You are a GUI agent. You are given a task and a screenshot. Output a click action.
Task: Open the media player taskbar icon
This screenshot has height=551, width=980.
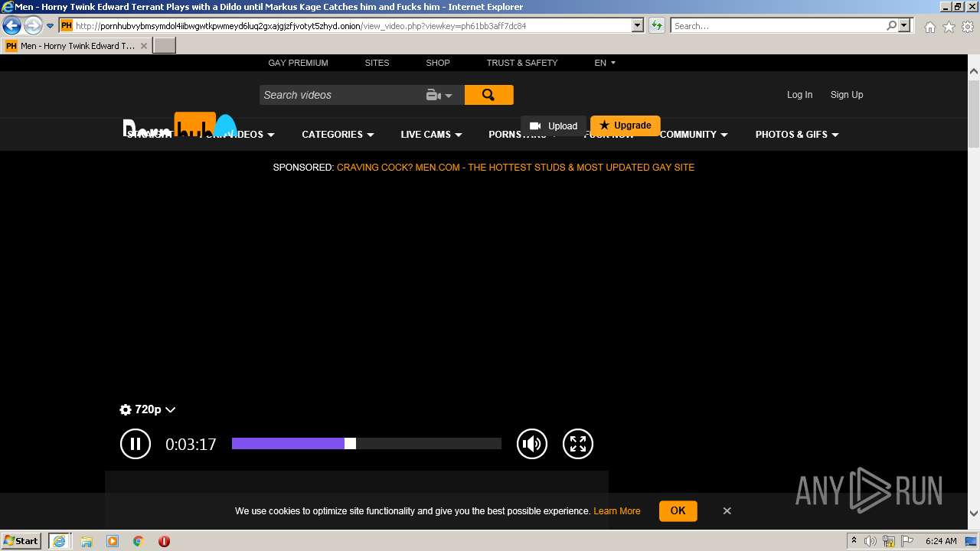(113, 541)
